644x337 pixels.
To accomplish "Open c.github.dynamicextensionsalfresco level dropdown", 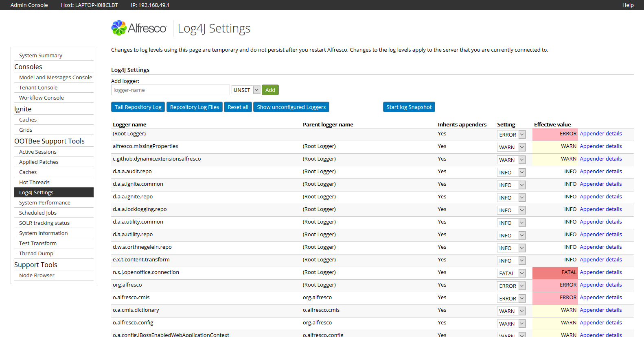I will [511, 160].
